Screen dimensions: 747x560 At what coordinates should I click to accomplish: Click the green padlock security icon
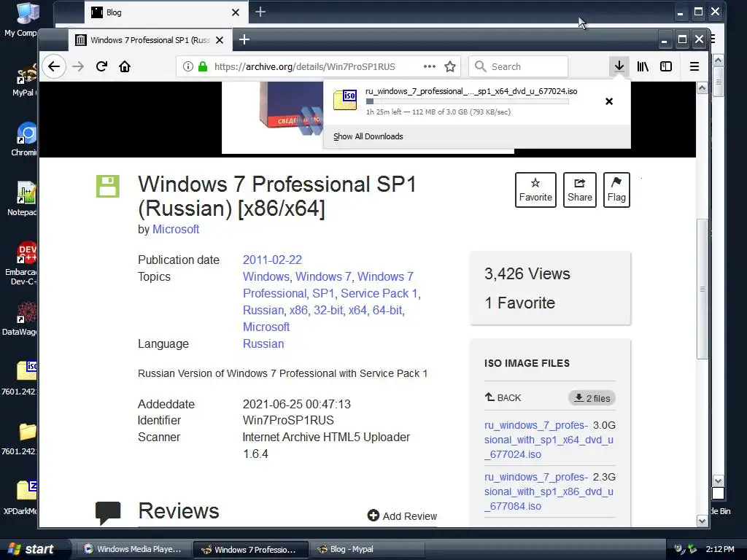(x=203, y=66)
